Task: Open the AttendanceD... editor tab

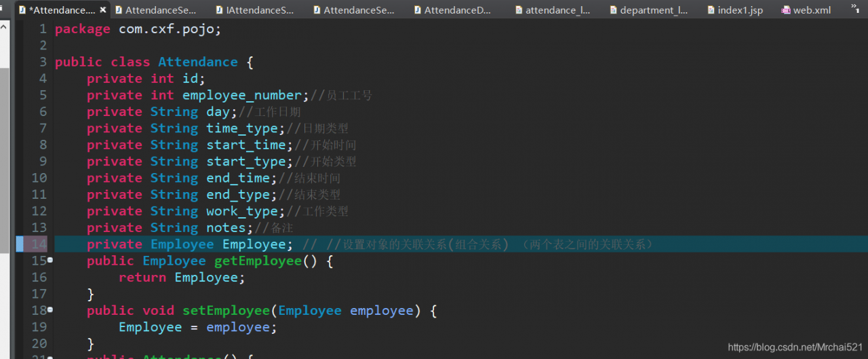Action: (451, 10)
